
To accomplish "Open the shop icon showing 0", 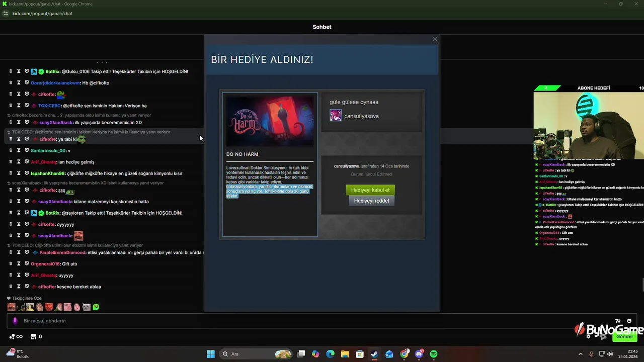I will pyautogui.click(x=36, y=336).
